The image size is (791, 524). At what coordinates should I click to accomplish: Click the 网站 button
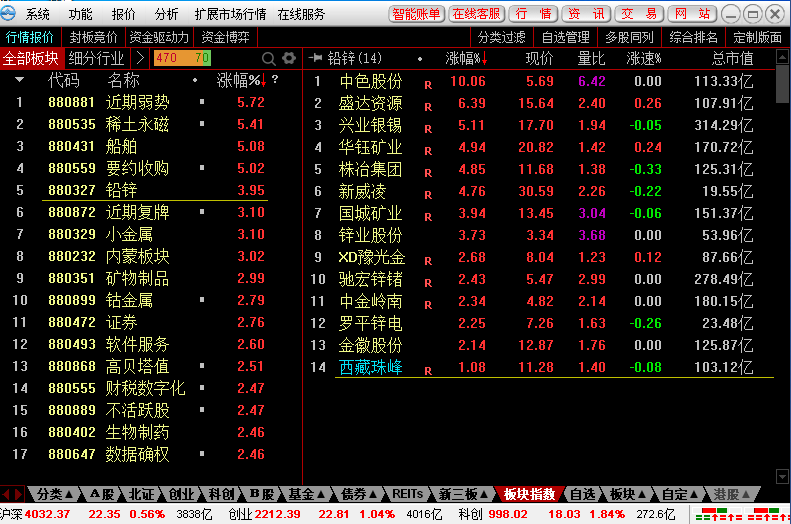click(692, 14)
